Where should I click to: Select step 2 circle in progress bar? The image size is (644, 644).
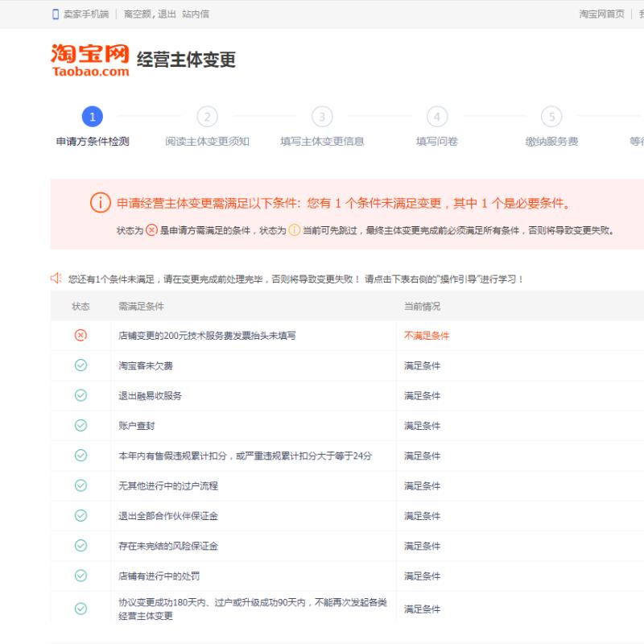(x=208, y=117)
